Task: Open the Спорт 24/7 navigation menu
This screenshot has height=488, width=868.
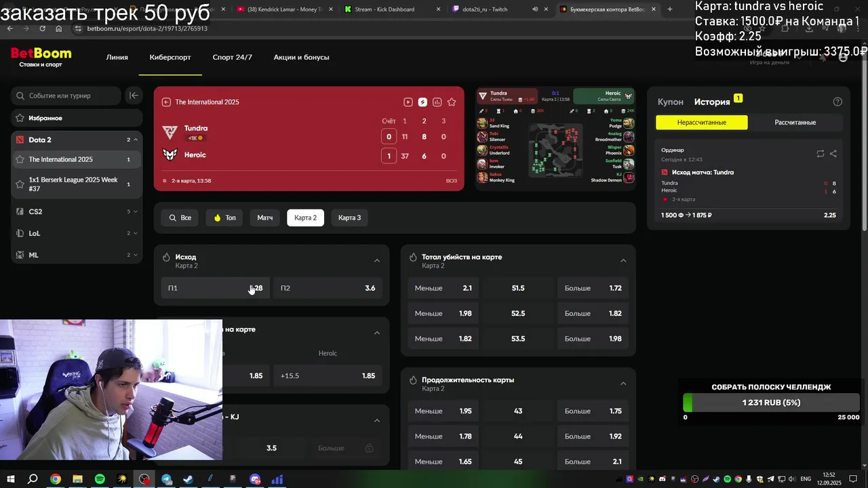Action: point(232,58)
